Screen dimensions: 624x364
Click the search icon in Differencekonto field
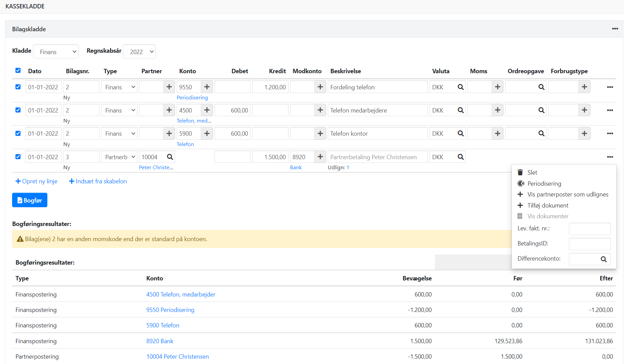(604, 259)
